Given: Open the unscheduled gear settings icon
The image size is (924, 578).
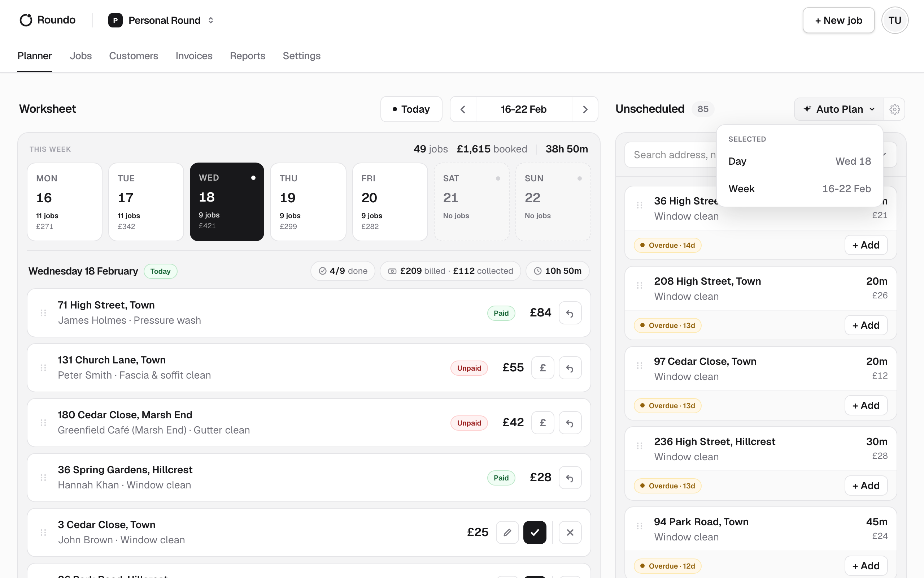Looking at the screenshot, I should point(895,109).
